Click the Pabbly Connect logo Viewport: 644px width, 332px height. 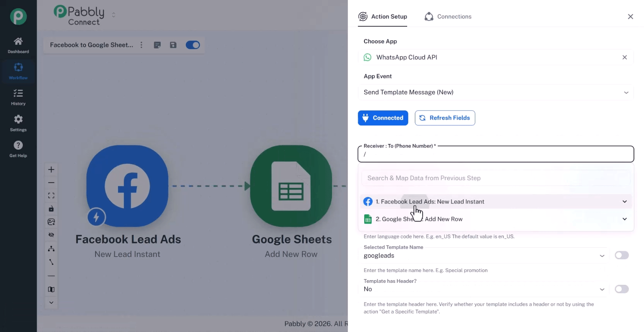click(79, 15)
